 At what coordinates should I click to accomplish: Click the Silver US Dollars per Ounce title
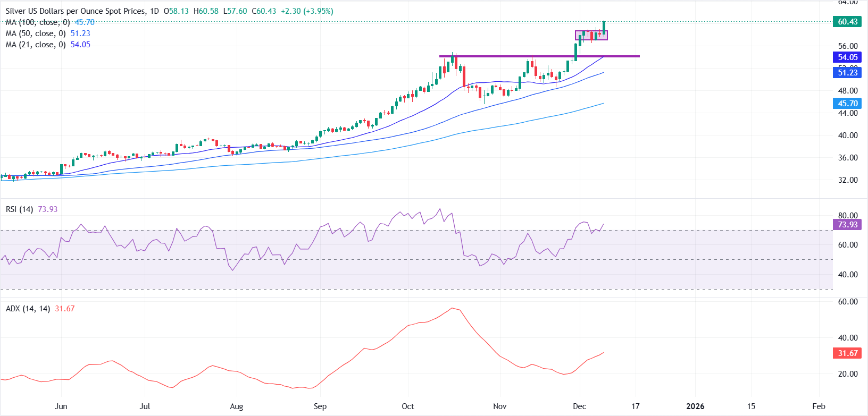coord(74,11)
